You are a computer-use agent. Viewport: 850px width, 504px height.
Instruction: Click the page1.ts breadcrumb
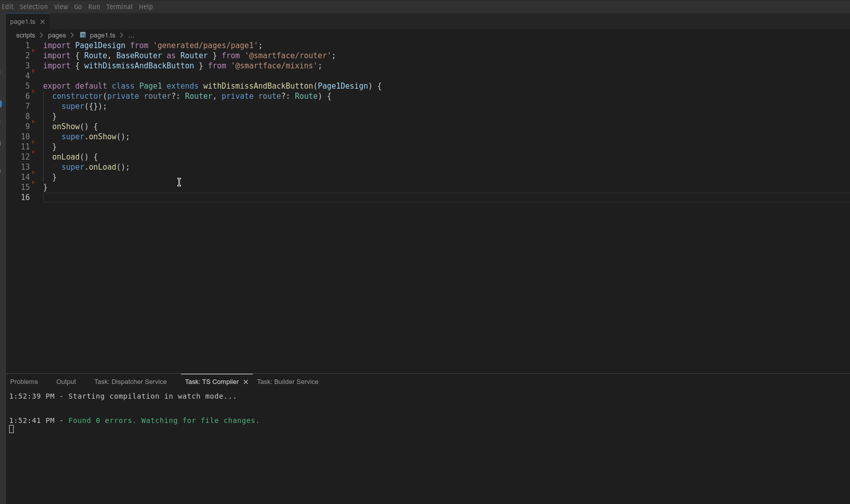(102, 35)
